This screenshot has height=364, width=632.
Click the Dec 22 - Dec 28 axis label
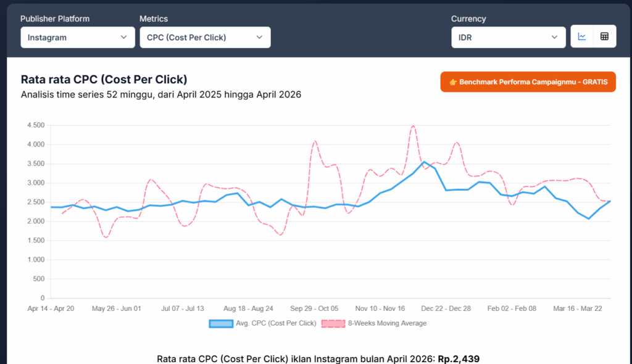click(446, 308)
